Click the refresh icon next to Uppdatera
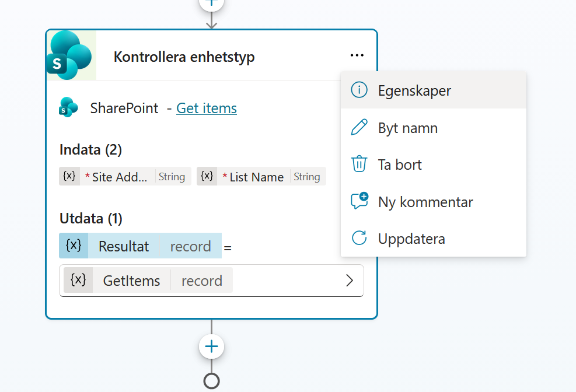 (359, 238)
